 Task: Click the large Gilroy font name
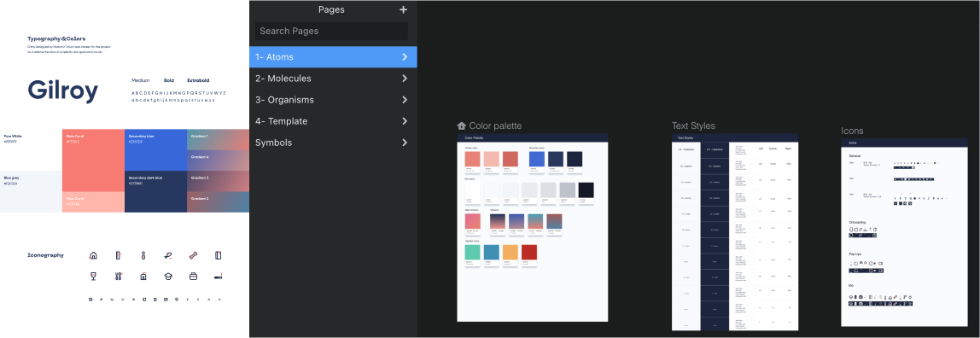63,91
